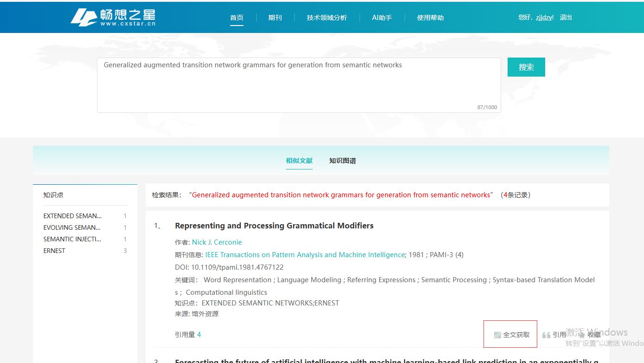The height and width of the screenshot is (363, 644).
Task: Click the 畅想之星 logo icon
Action: tap(84, 18)
